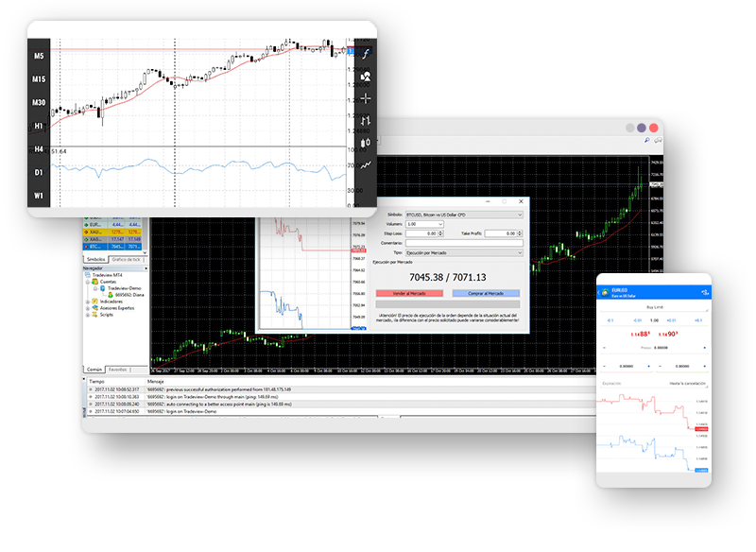Click the Take Profit spinner arrows
Screen dimensions: 756x552
[520, 233]
